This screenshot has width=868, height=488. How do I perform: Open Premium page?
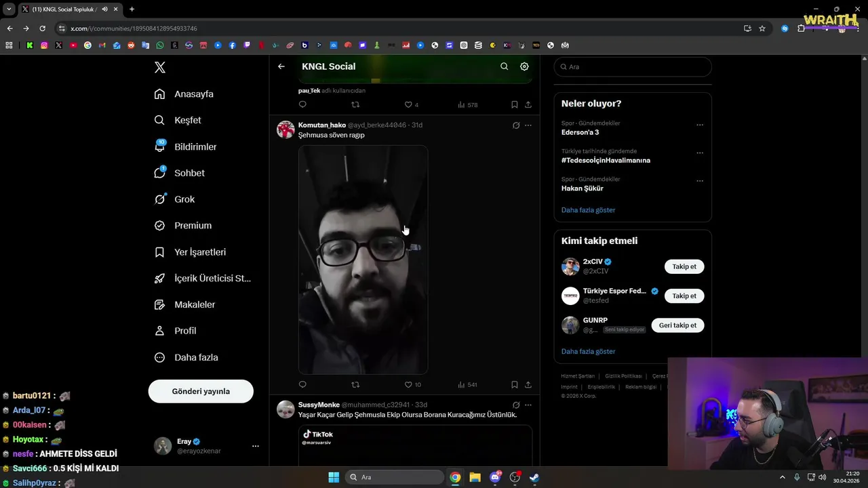183,226
